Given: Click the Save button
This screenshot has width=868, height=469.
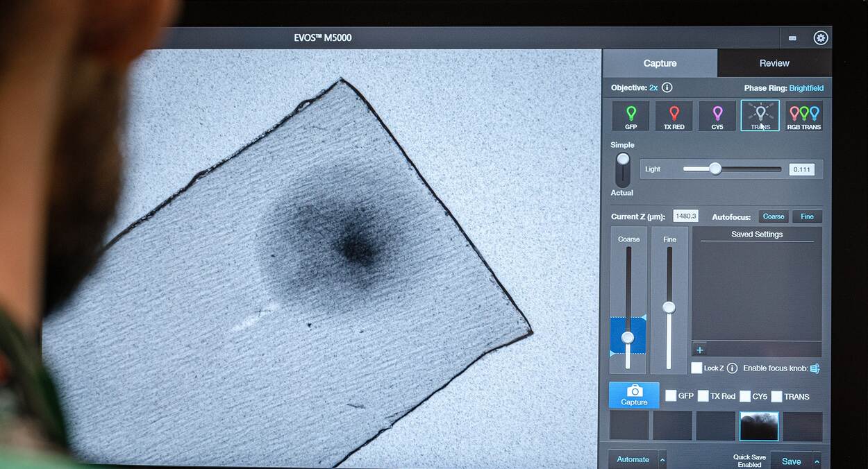Looking at the screenshot, I should click(791, 461).
